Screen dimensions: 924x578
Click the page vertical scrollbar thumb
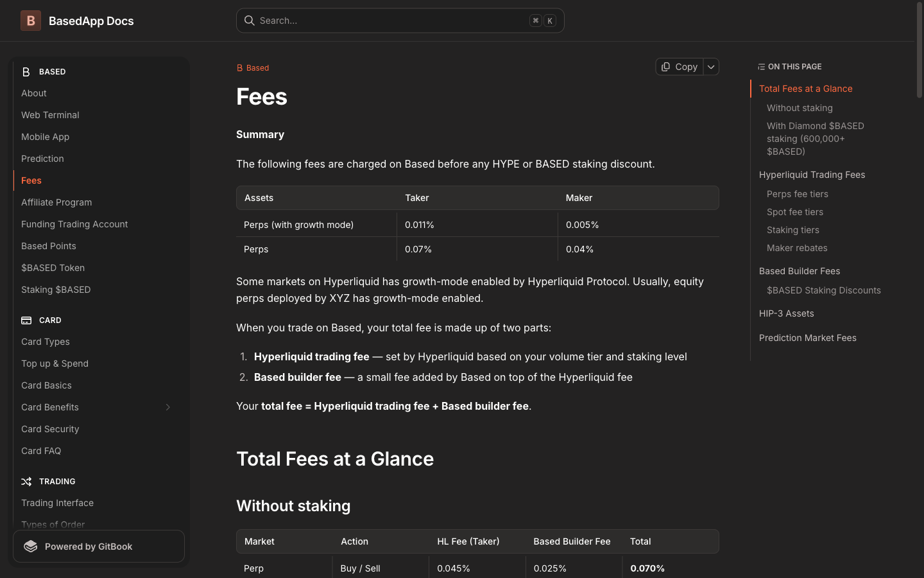click(919, 50)
